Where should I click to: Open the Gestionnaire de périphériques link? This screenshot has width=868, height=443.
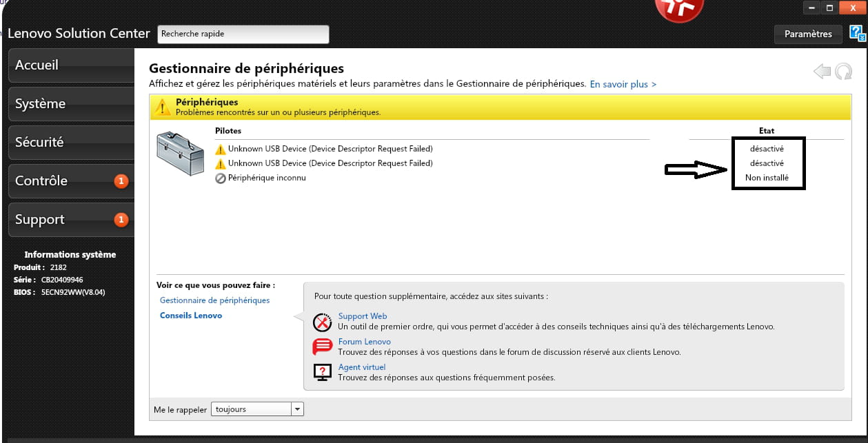coord(214,300)
